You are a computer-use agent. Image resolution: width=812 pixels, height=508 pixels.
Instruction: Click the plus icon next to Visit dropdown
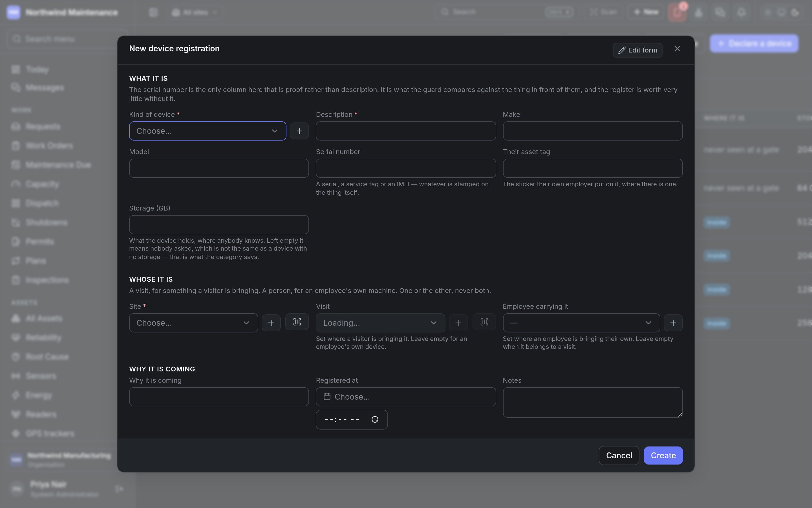(x=458, y=323)
